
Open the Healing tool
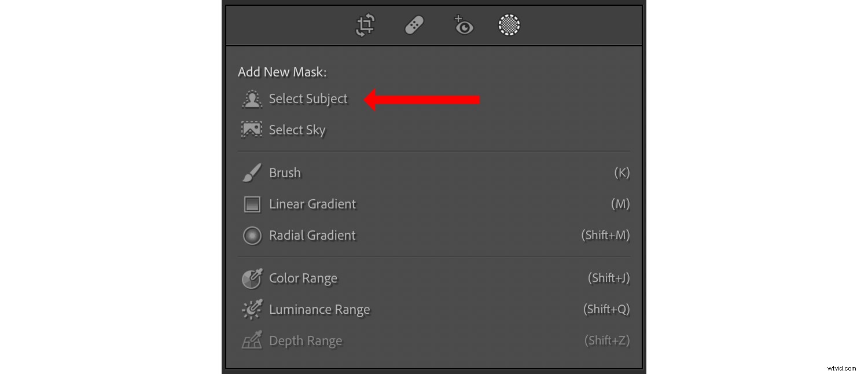point(414,25)
